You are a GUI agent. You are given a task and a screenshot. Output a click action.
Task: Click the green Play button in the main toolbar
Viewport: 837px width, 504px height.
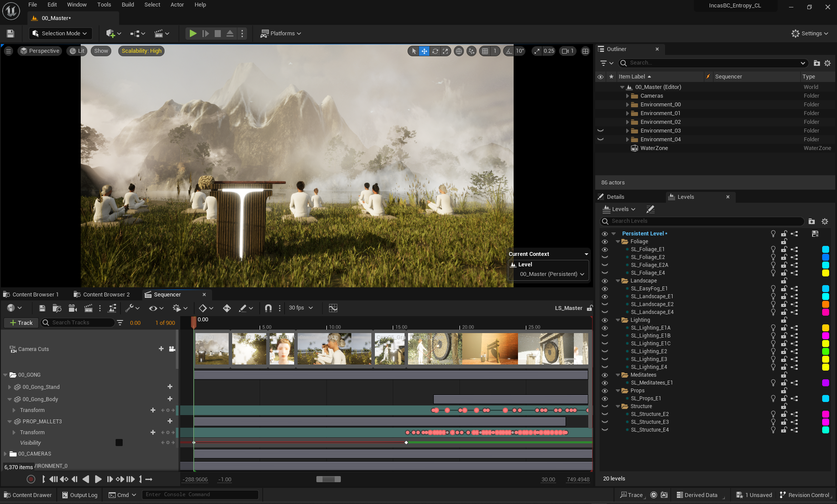click(x=192, y=34)
